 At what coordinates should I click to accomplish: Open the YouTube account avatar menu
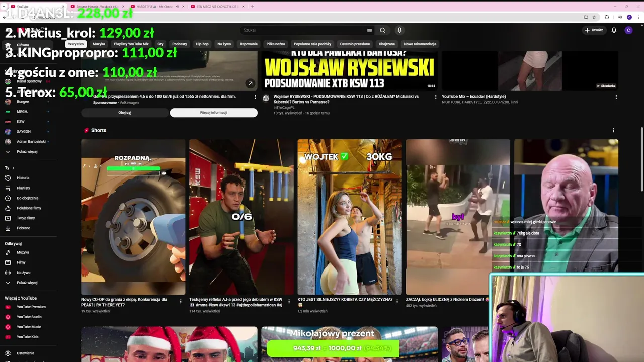point(628,30)
